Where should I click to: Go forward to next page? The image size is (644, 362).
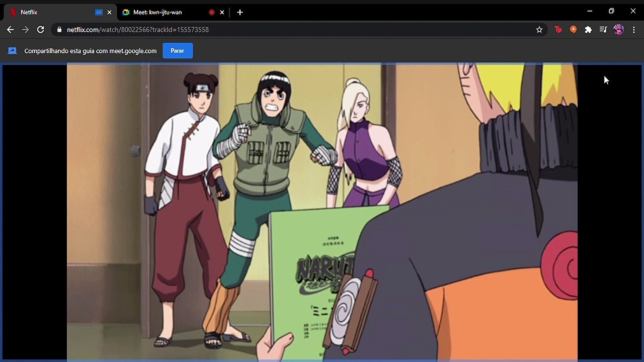point(26,30)
